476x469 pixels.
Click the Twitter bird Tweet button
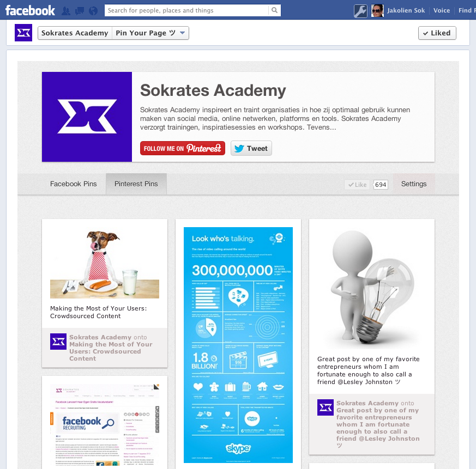click(x=251, y=148)
